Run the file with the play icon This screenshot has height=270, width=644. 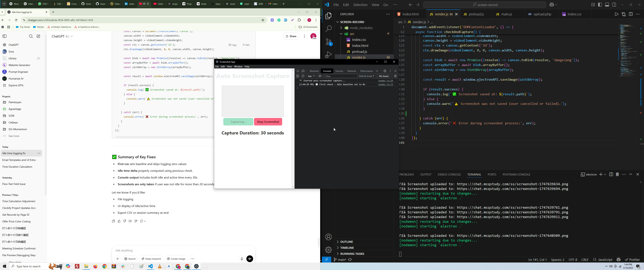tap(616, 14)
